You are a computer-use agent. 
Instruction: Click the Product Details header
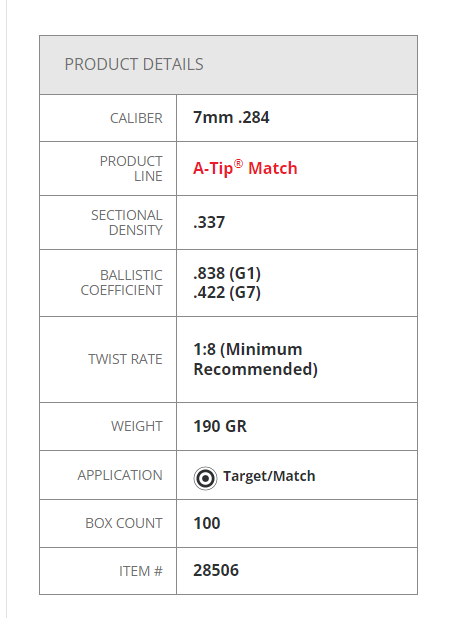point(134,64)
